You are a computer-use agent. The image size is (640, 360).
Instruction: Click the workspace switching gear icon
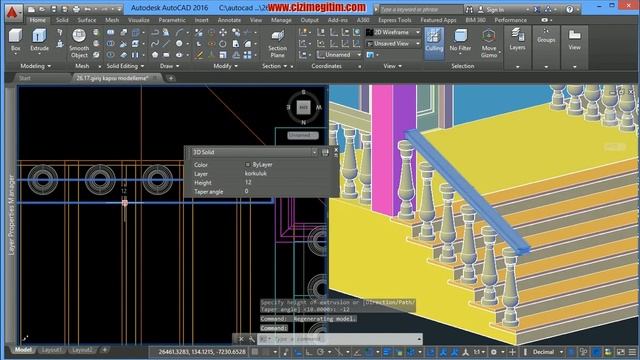pyautogui.click(x=493, y=352)
